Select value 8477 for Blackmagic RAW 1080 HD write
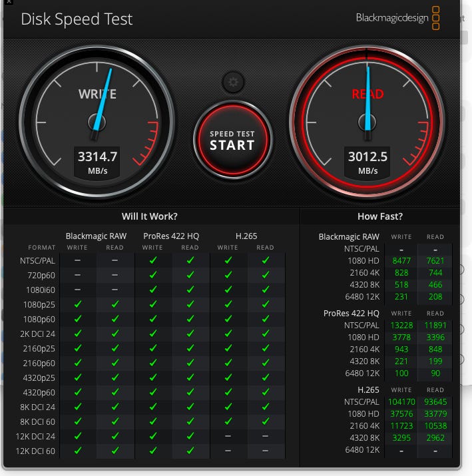472x476 pixels. [x=401, y=261]
